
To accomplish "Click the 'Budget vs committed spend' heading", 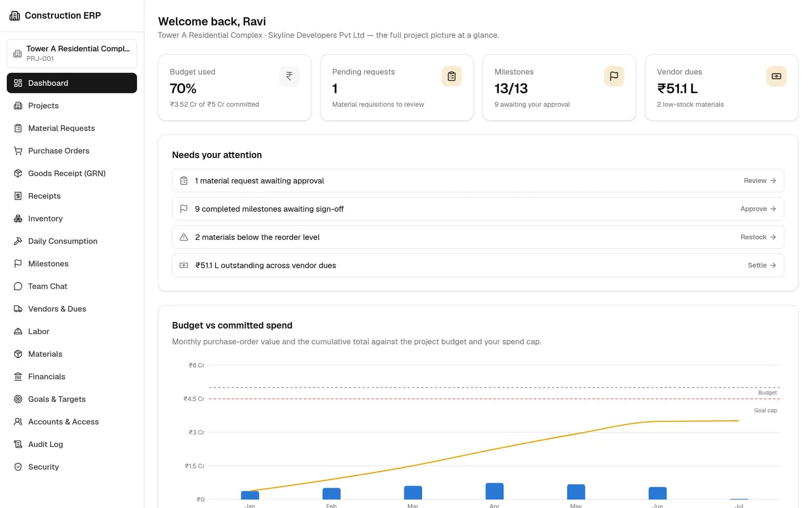I will coord(232,326).
